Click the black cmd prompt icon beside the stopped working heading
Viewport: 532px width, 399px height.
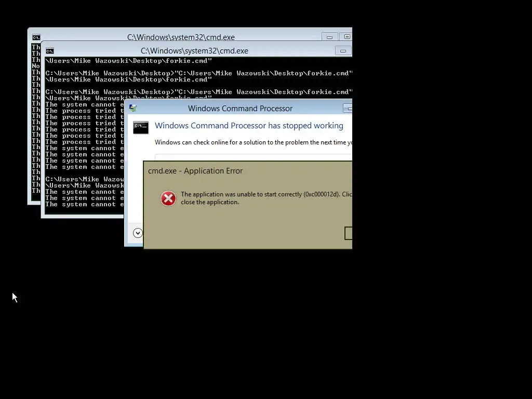tap(141, 128)
